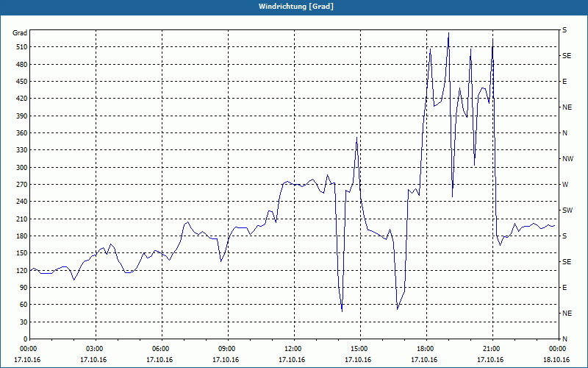
Task: Select the 60 y-axis value
Action: pyautogui.click(x=24, y=305)
